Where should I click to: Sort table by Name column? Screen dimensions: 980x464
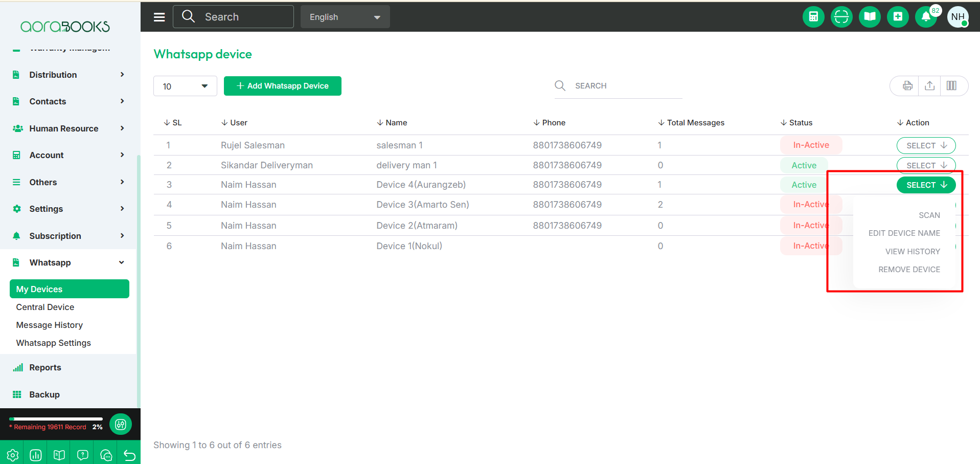tap(392, 123)
